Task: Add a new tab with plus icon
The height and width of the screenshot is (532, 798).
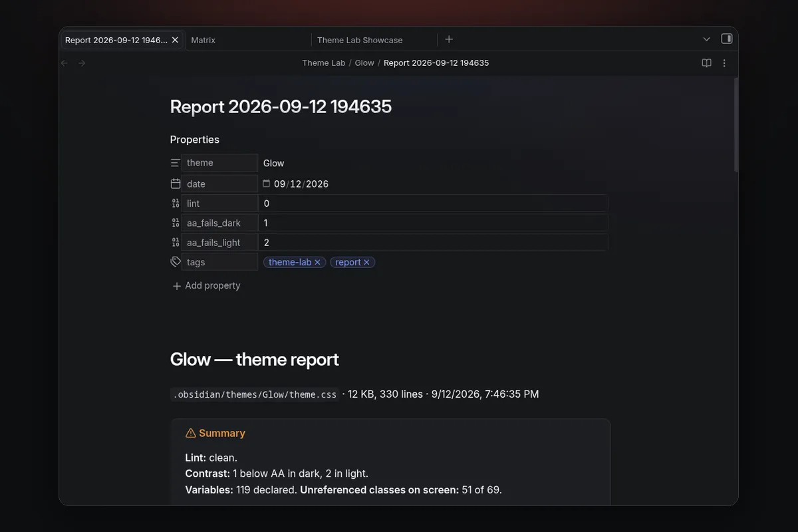Action: 449,39
